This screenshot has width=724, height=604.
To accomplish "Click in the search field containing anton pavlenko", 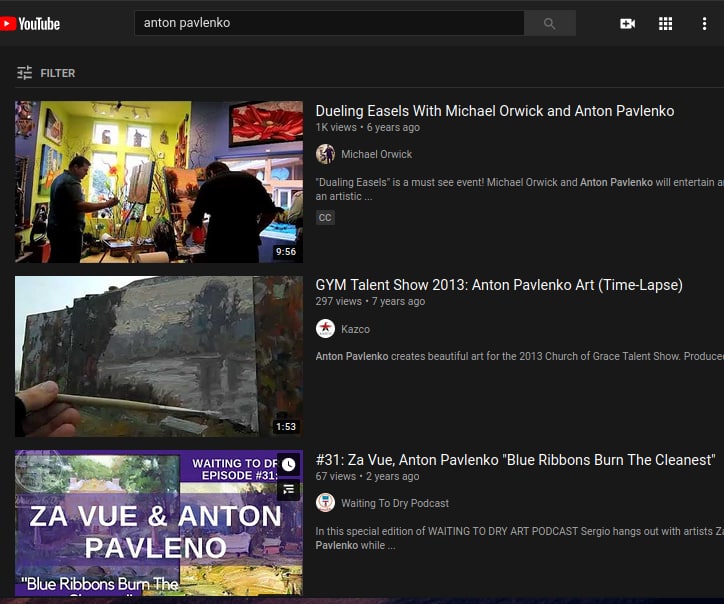I will (x=329, y=23).
